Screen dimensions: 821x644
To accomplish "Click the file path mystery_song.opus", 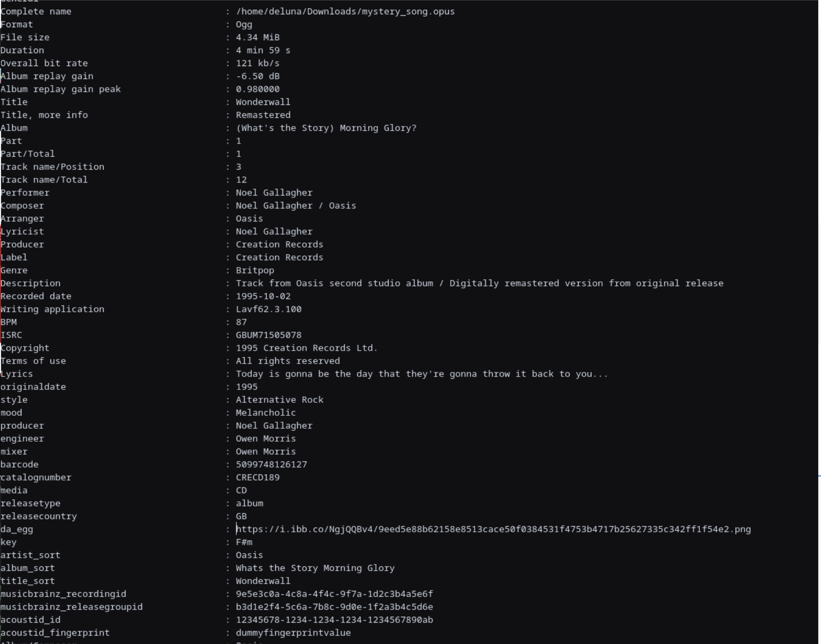I will pos(345,12).
